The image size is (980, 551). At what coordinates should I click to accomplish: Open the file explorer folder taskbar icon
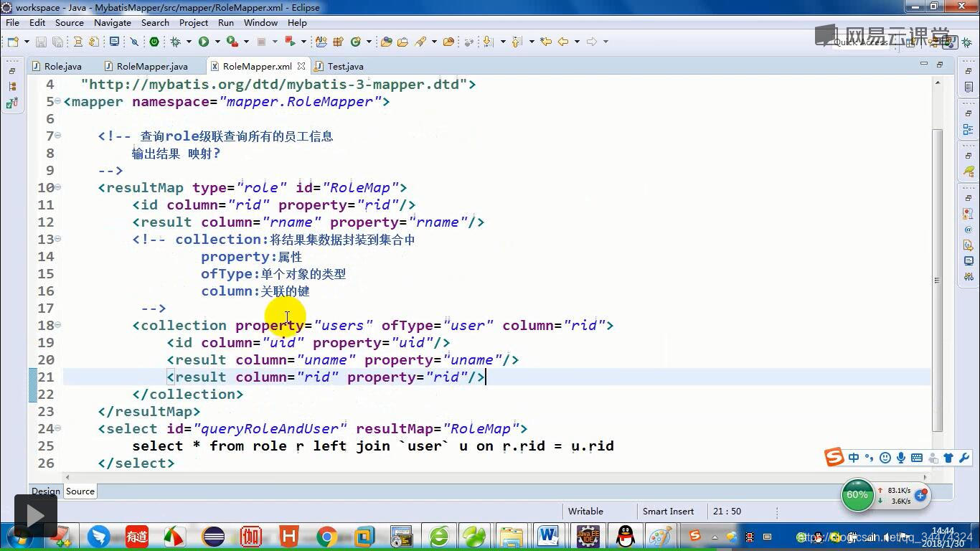(512, 536)
